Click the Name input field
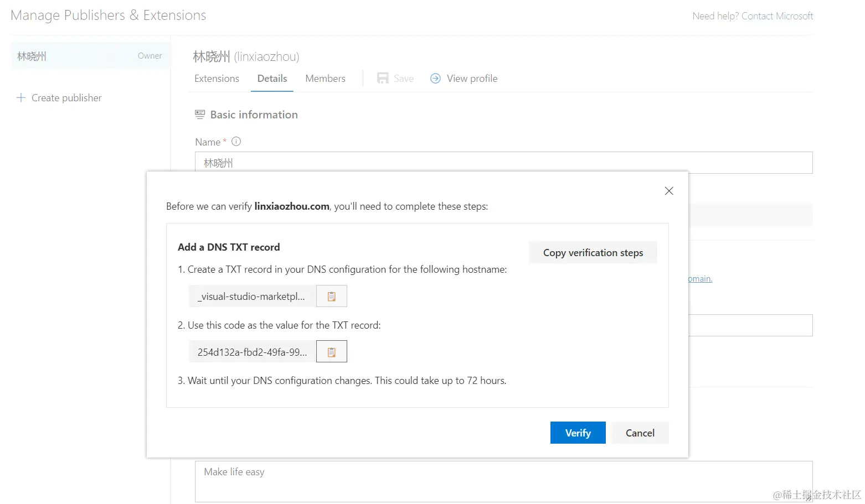The width and height of the screenshot is (865, 504). (x=503, y=163)
